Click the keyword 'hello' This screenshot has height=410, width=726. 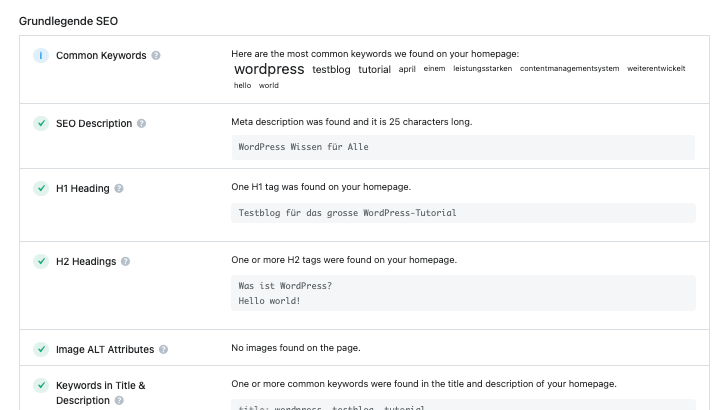pos(243,85)
